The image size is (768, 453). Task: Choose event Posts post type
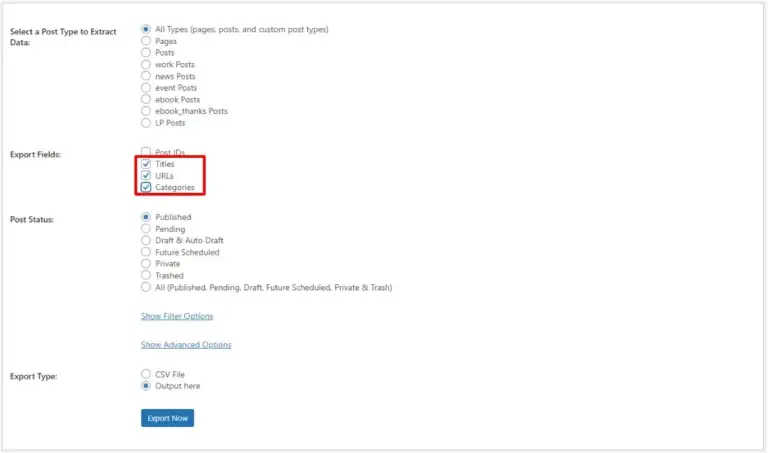coord(146,88)
